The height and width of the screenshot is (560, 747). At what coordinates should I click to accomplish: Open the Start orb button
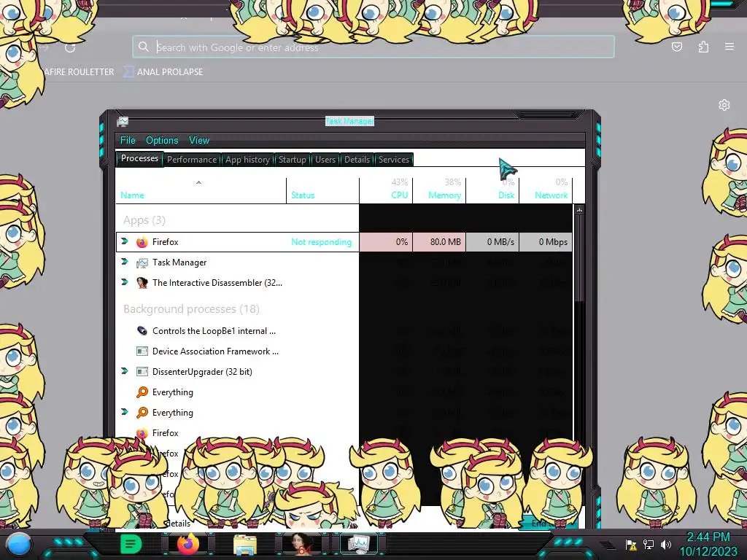18,544
